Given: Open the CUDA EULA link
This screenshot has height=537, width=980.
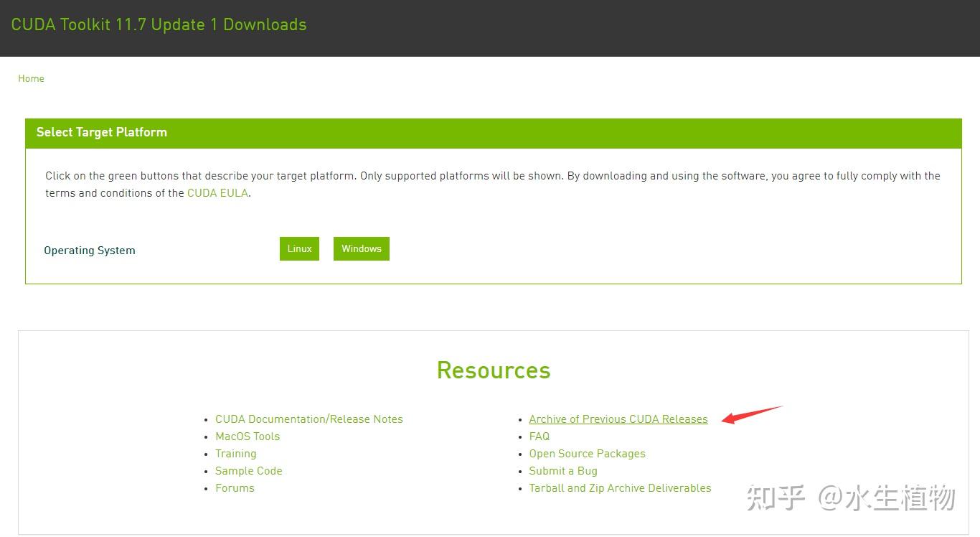Looking at the screenshot, I should point(218,193).
